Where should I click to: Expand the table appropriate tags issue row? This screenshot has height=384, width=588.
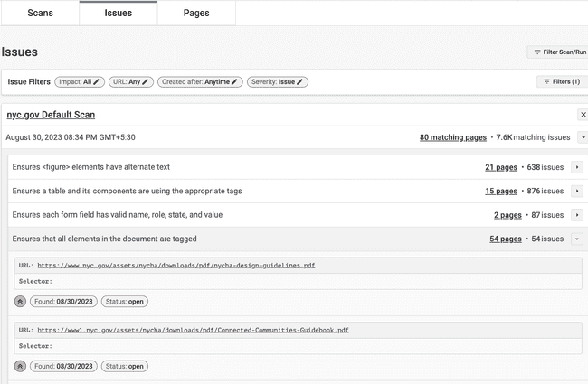[x=577, y=192]
